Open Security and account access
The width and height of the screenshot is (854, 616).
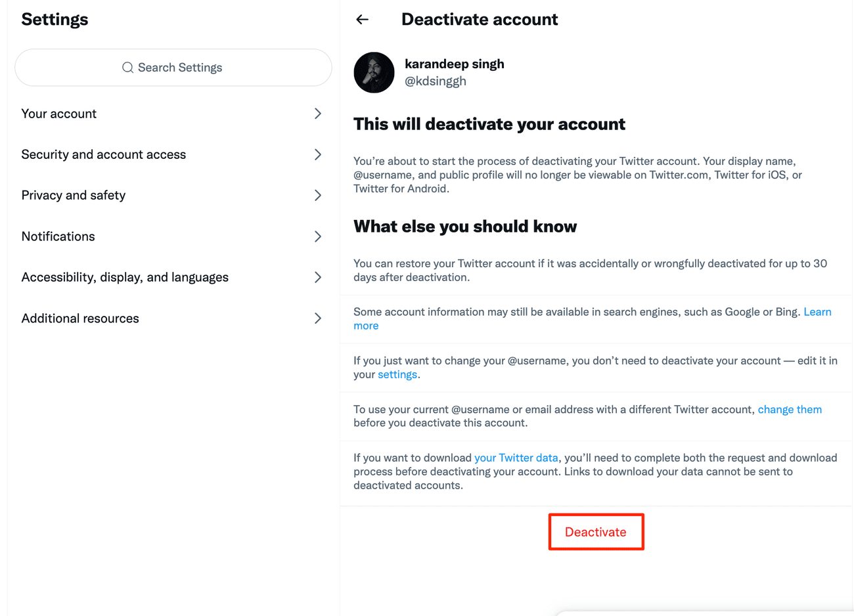104,154
